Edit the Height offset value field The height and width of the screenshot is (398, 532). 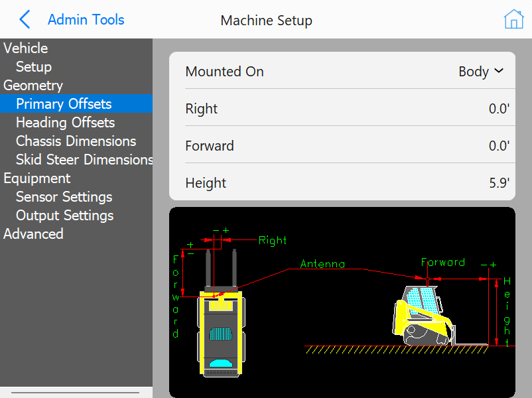[x=499, y=182]
